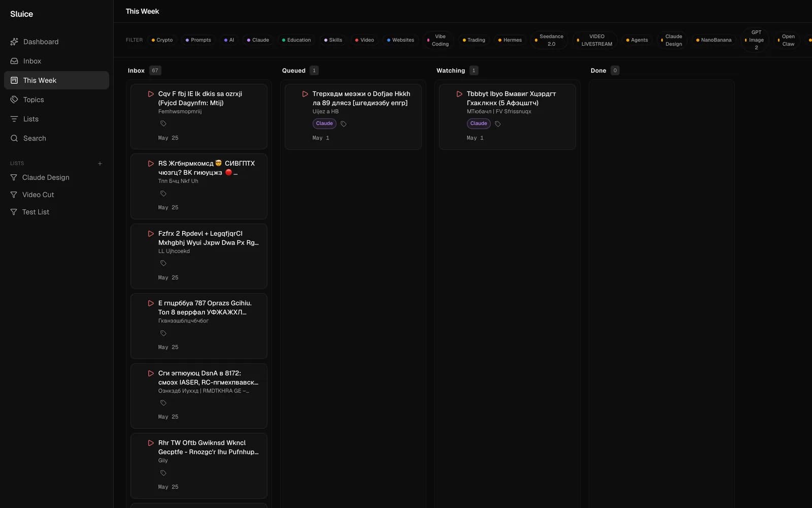Open the Topics tag icon in sidebar

point(14,100)
